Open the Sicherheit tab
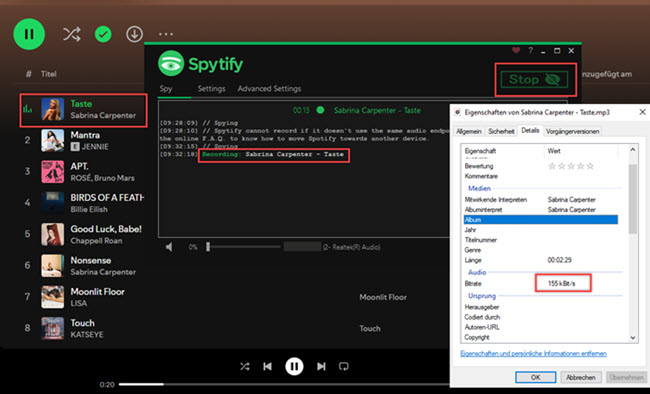The width and height of the screenshot is (650, 394). point(501,131)
